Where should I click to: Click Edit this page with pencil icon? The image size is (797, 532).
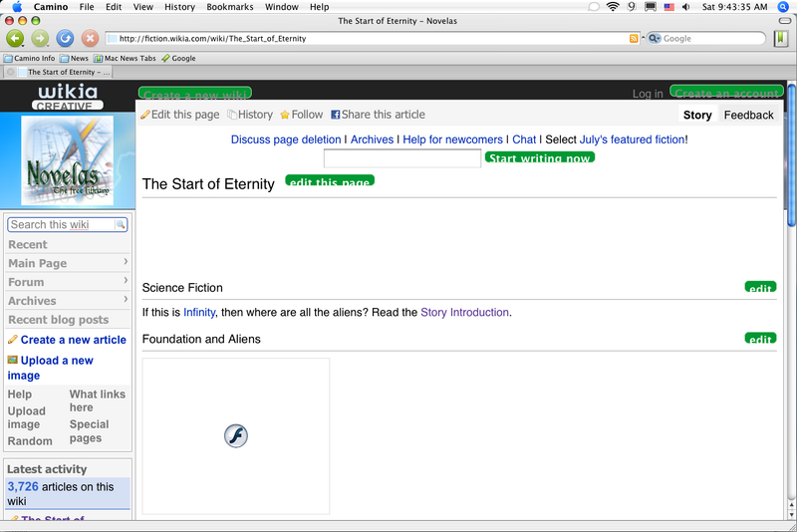[x=180, y=115]
